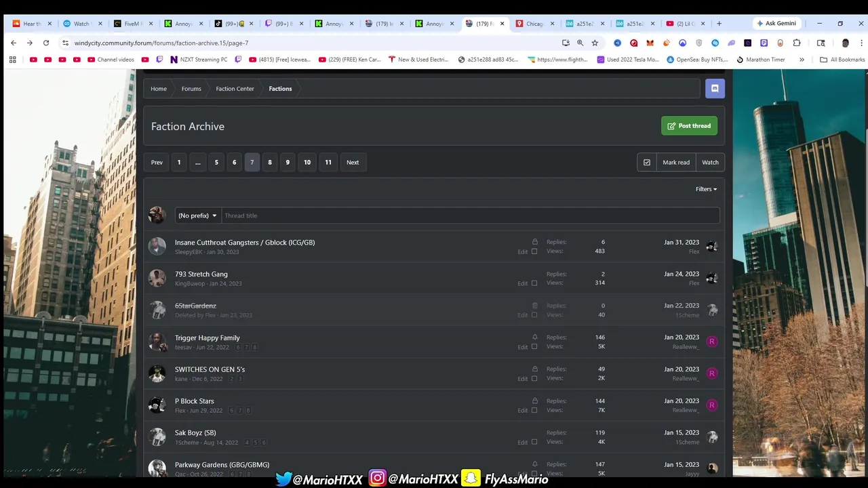Open the page-jump ellipsis in pagination
This screenshot has width=868, height=488.
197,163
